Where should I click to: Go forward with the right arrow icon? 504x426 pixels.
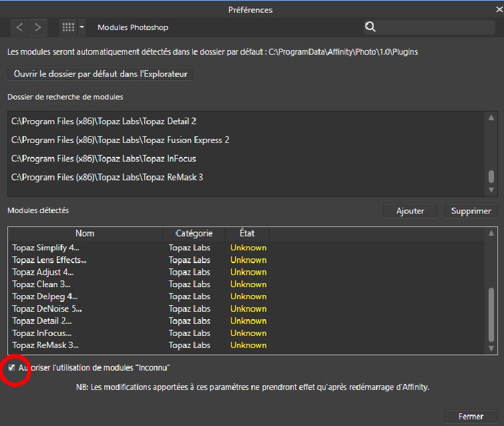pyautogui.click(x=38, y=27)
